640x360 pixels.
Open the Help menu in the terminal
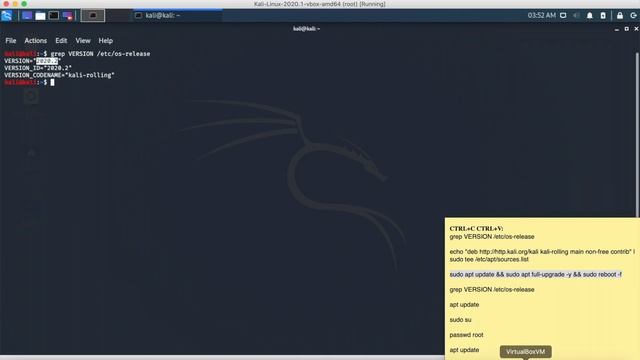click(x=106, y=41)
